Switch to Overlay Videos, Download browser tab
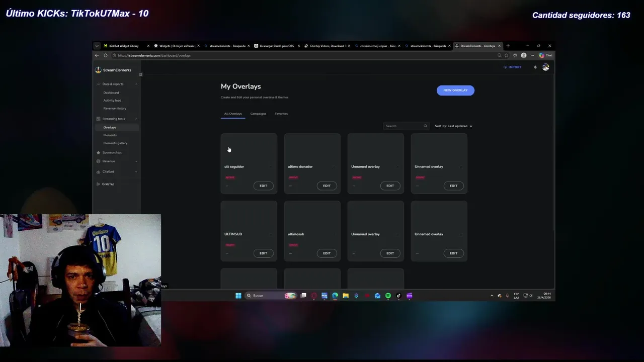The image size is (644, 362). (327, 46)
